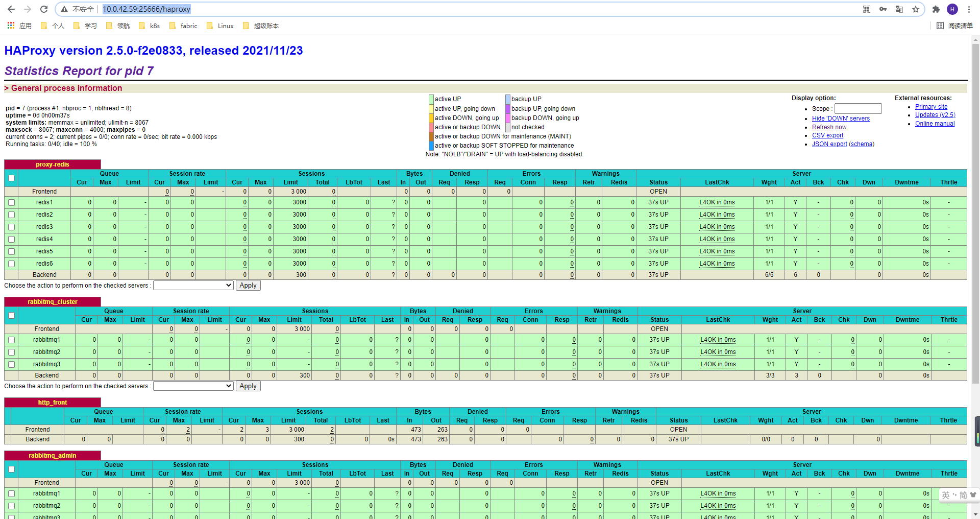The image size is (980, 519).
Task: Click the General process information heading
Action: 67,88
